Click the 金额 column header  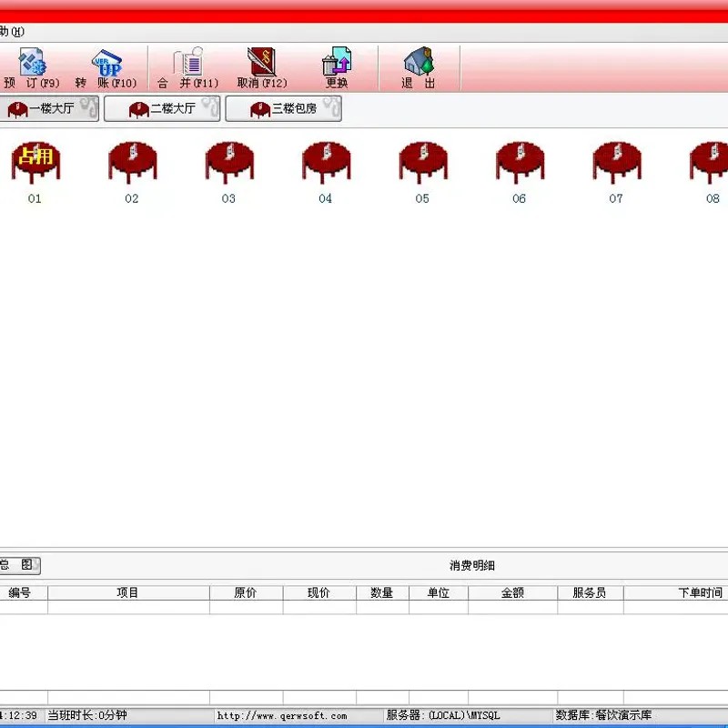(x=512, y=593)
